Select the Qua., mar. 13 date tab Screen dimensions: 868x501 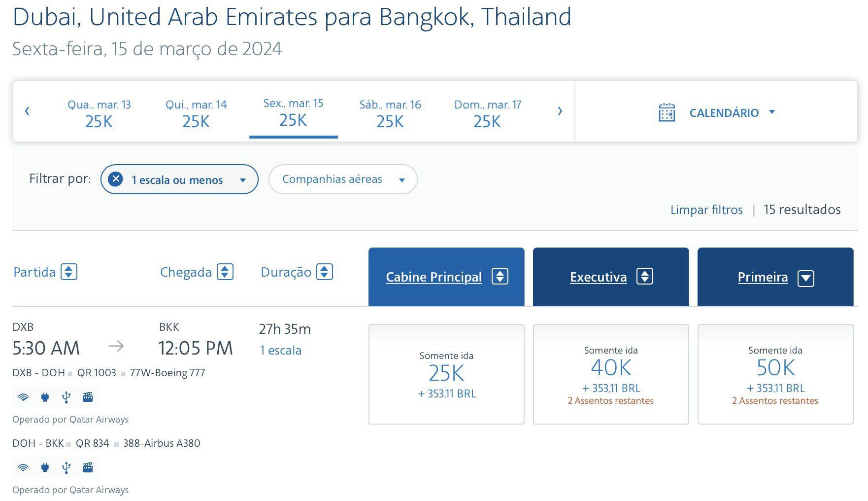pos(99,113)
